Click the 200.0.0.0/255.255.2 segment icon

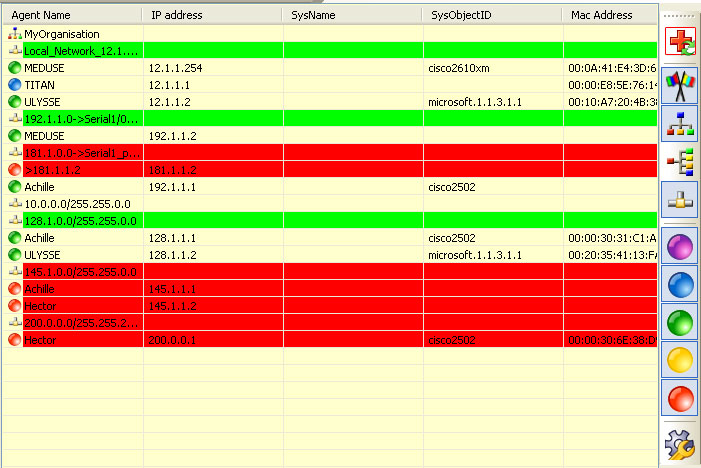click(x=15, y=322)
